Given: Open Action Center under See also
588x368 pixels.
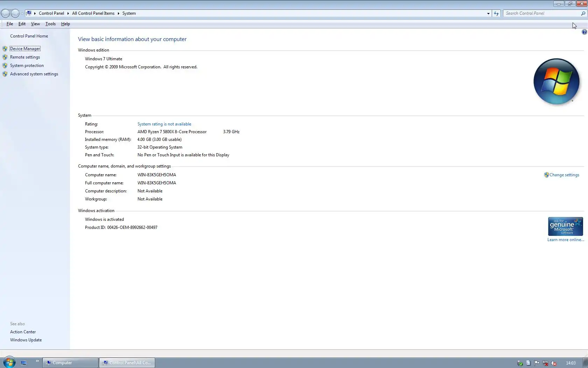Looking at the screenshot, I should pos(23,332).
